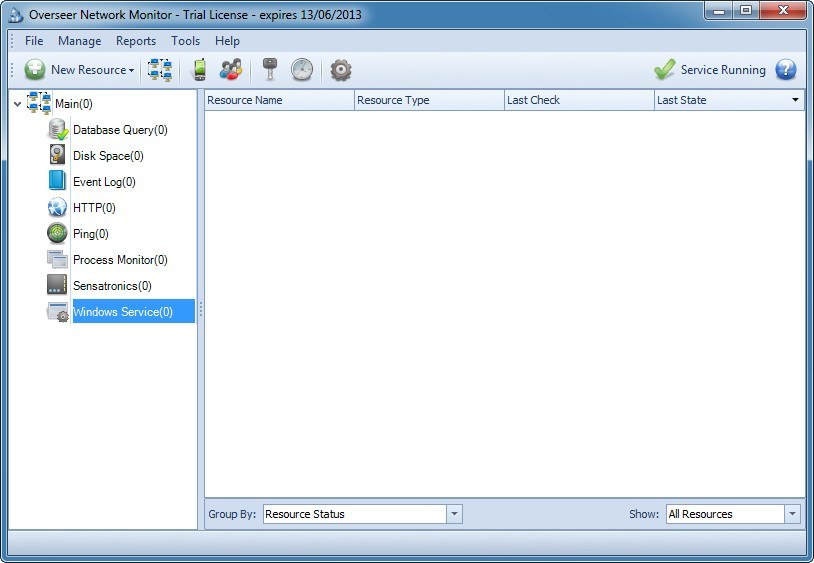Open the Reports menu
Image resolution: width=814 pixels, height=563 pixels.
pyautogui.click(x=136, y=41)
